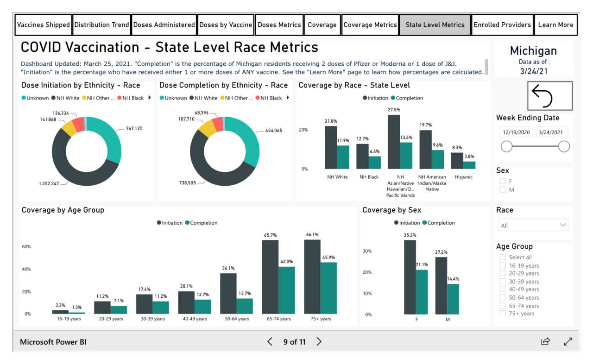Check the F checkbox under Sex

[x=502, y=181]
